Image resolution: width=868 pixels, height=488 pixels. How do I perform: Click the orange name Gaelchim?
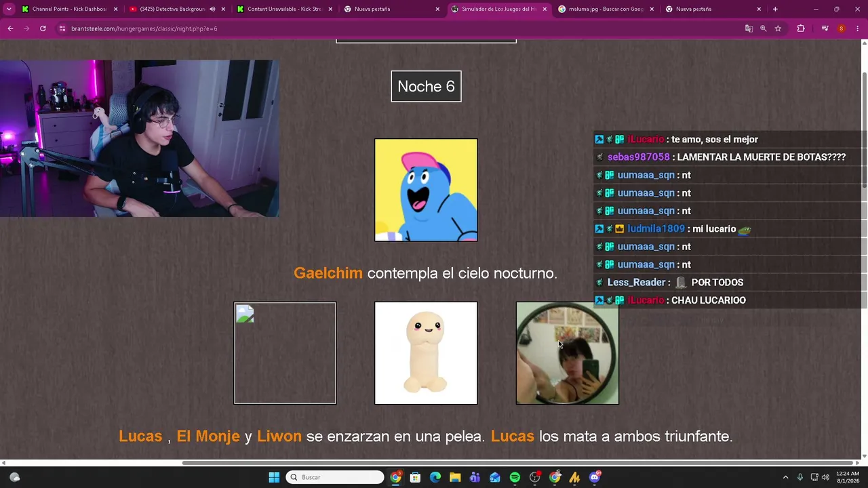pos(328,273)
